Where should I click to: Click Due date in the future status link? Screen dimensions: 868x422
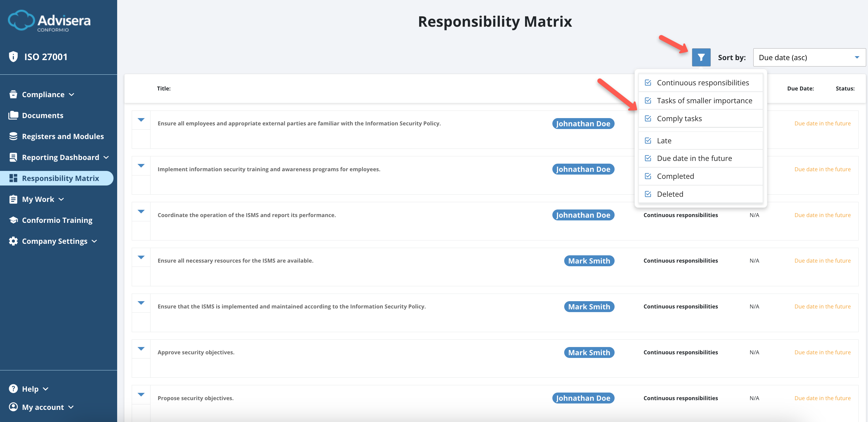tap(823, 123)
